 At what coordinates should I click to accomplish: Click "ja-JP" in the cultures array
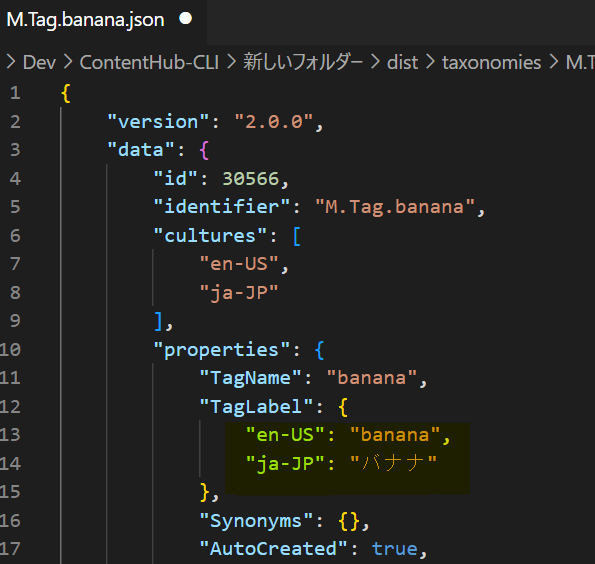239,293
